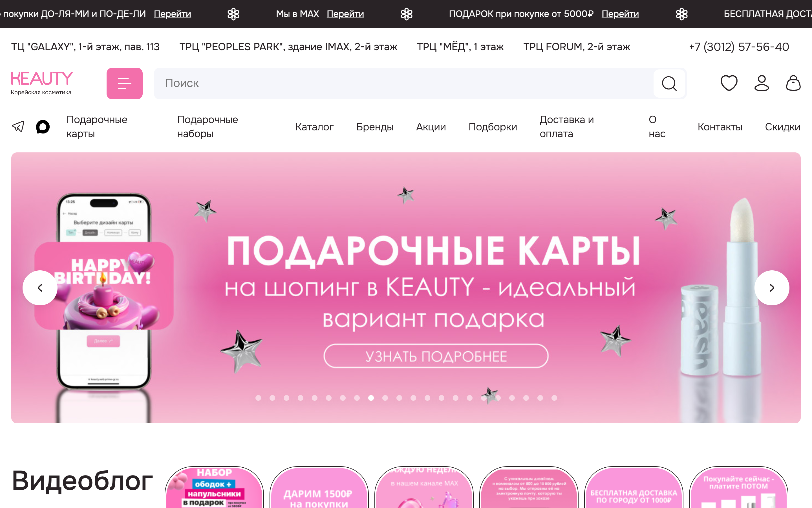Call phone number +7 (3012) 57-56-40
The image size is (812, 508).
pyautogui.click(x=739, y=47)
